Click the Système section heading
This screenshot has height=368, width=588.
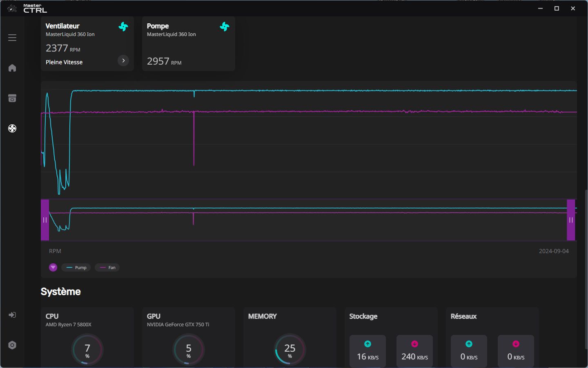[x=61, y=292]
